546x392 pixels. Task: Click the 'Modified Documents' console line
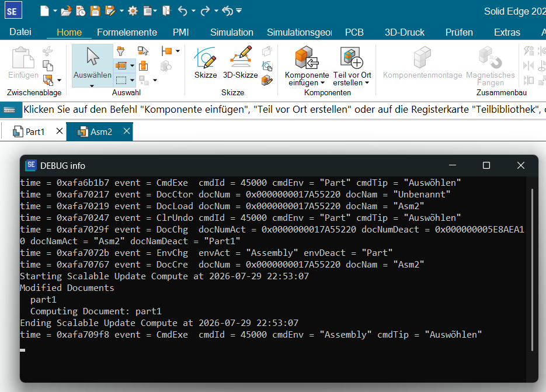click(67, 288)
